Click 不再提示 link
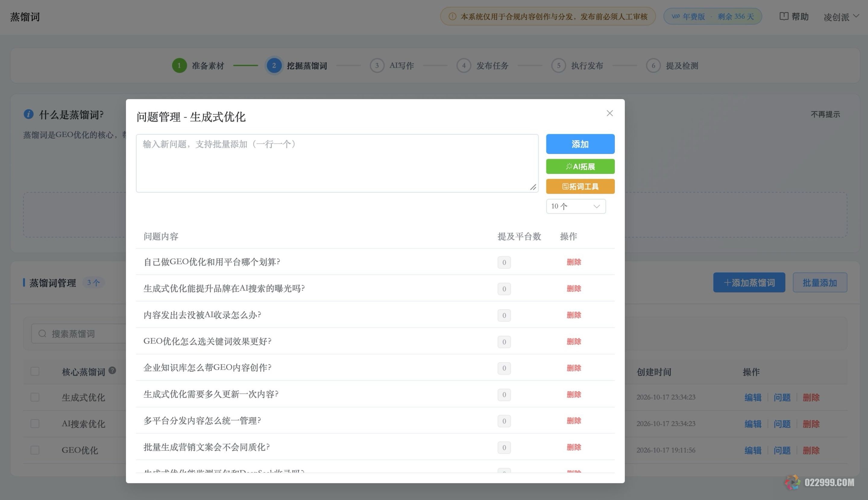Screen dimensions: 868x500 pos(825,114)
